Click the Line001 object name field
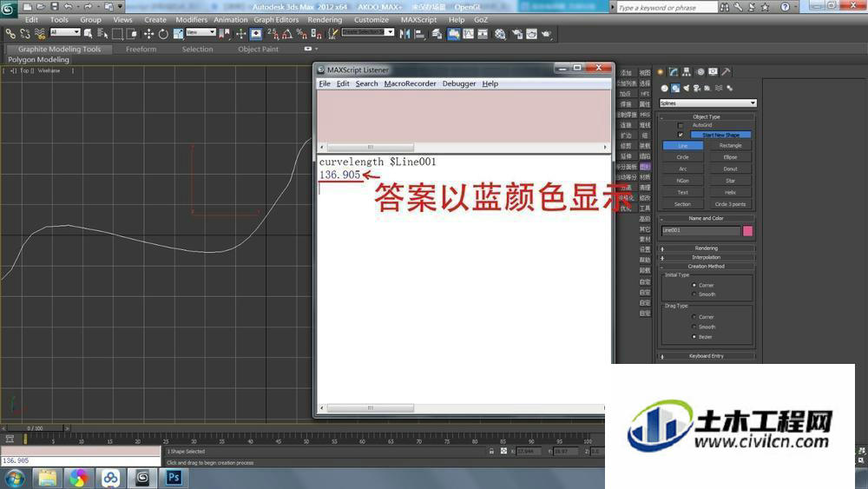Viewport: 868px width, 489px height. (x=700, y=230)
